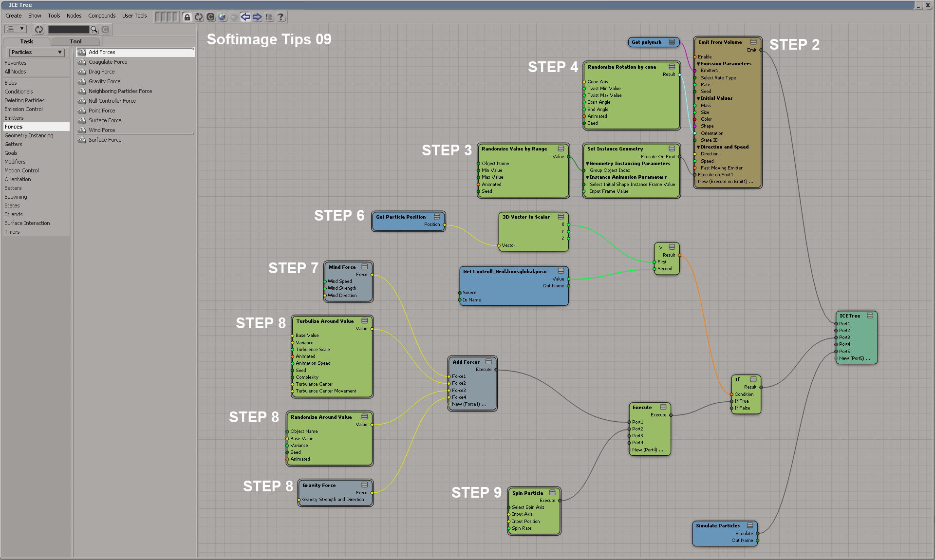Click the dark search input field

point(68,30)
